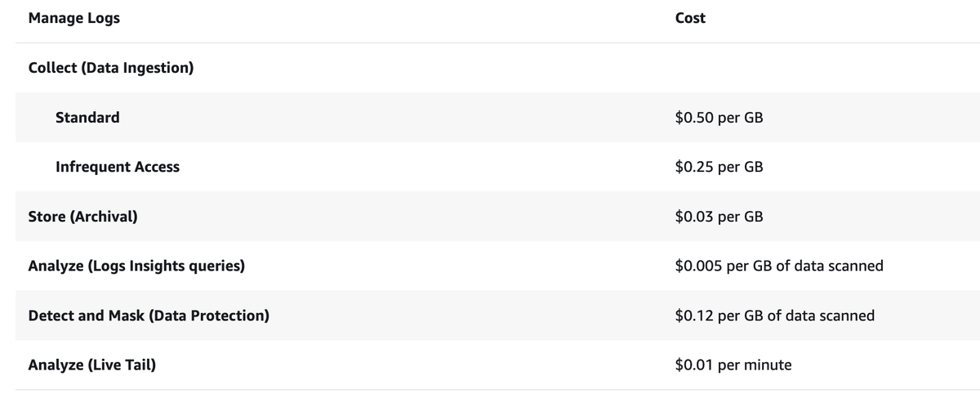Select the $0.12 per GB scanned value
This screenshot has height=403, width=980.
775,316
